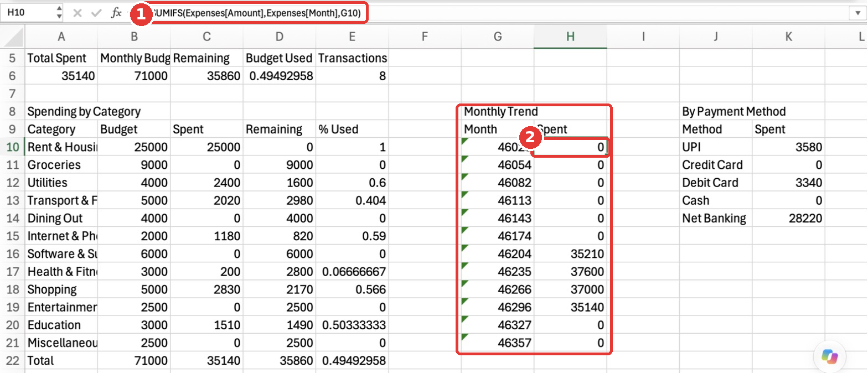Screen dimensions: 868x373
Task: Click Internet & Phone spent value 1180
Action: (206, 236)
